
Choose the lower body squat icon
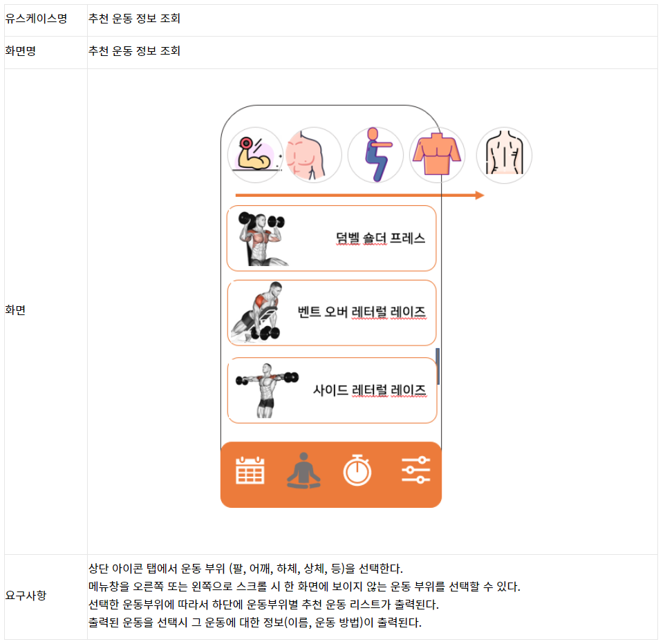(375, 155)
